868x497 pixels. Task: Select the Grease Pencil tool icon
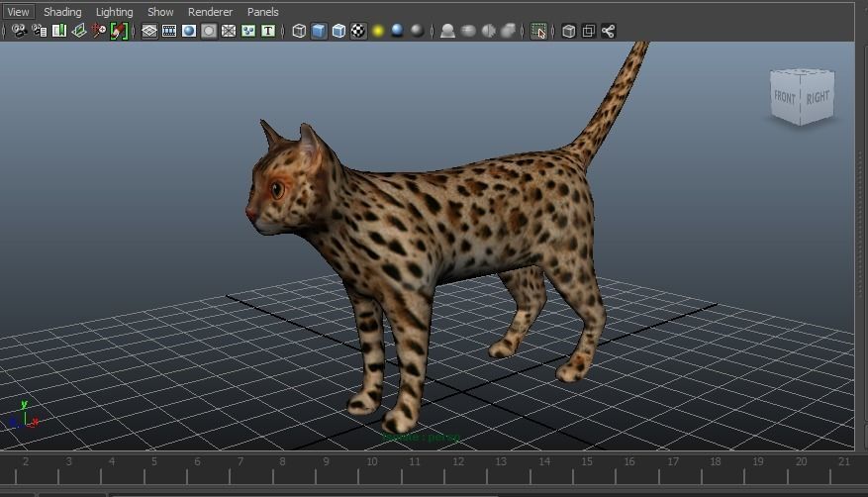click(119, 31)
